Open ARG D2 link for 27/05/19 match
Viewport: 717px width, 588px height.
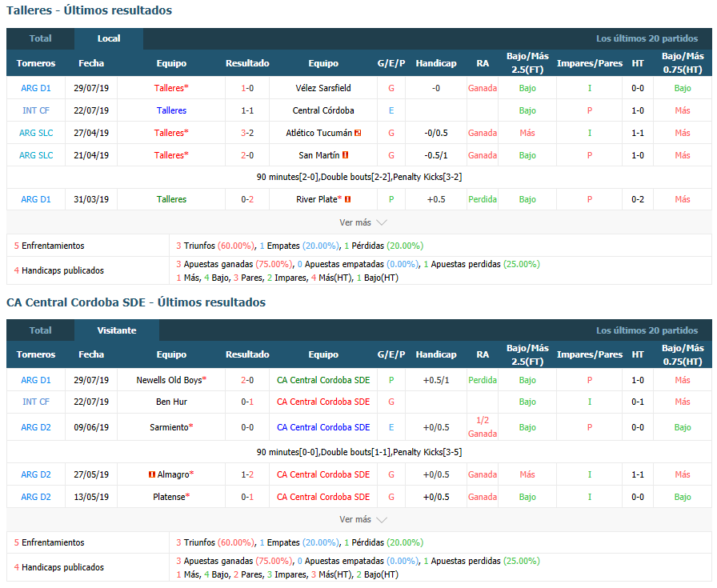click(36, 474)
